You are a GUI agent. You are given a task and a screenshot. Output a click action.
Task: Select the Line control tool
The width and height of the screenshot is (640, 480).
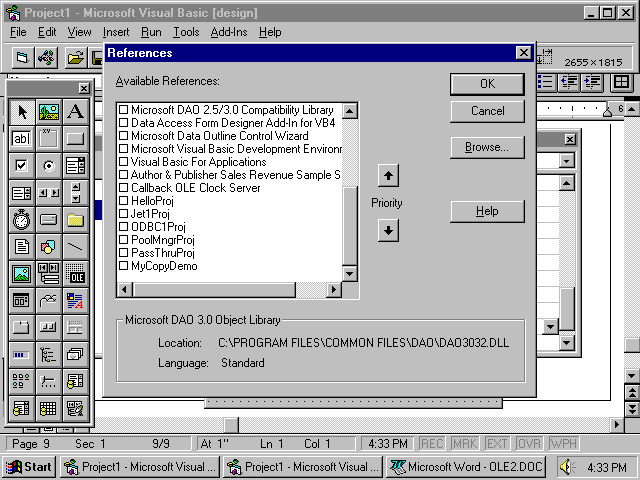click(75, 246)
